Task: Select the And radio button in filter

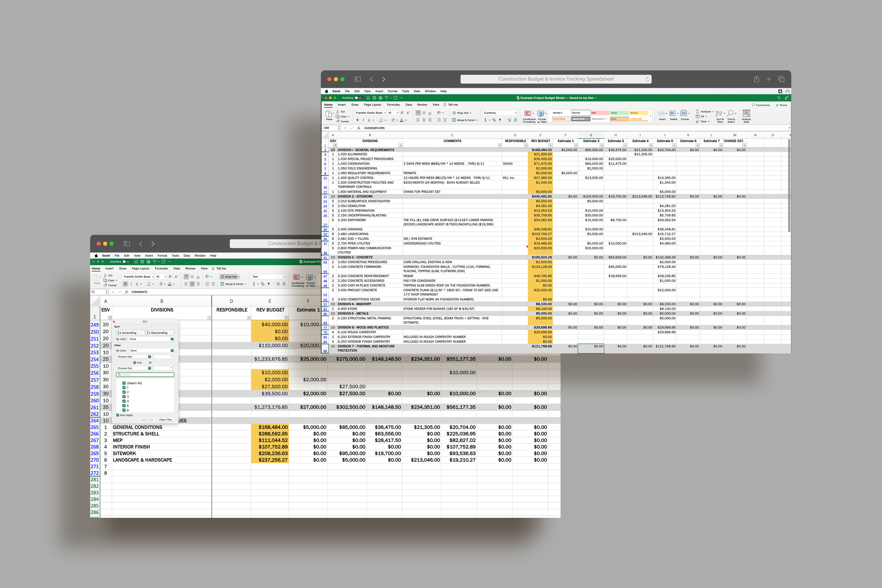Action: click(x=135, y=363)
